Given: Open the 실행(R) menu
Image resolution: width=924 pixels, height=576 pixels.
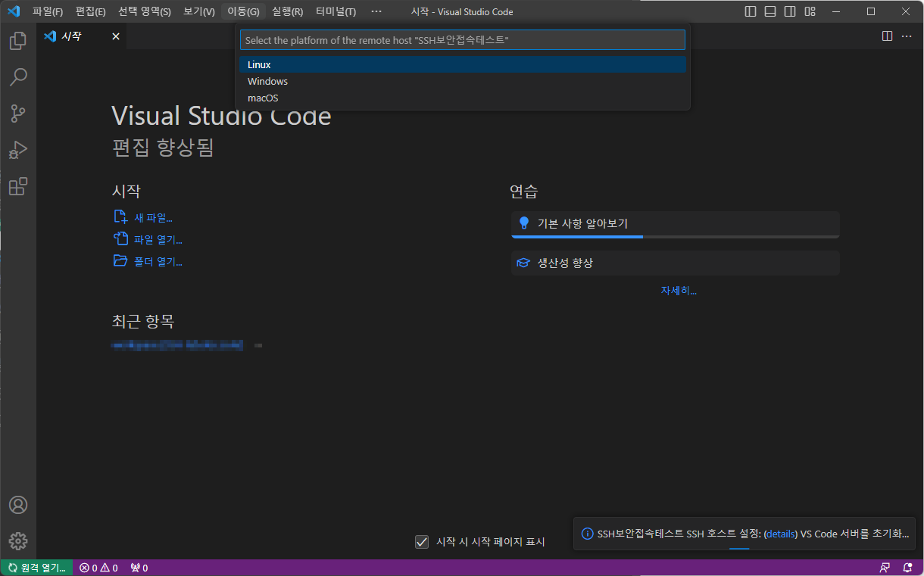Looking at the screenshot, I should pyautogui.click(x=288, y=11).
